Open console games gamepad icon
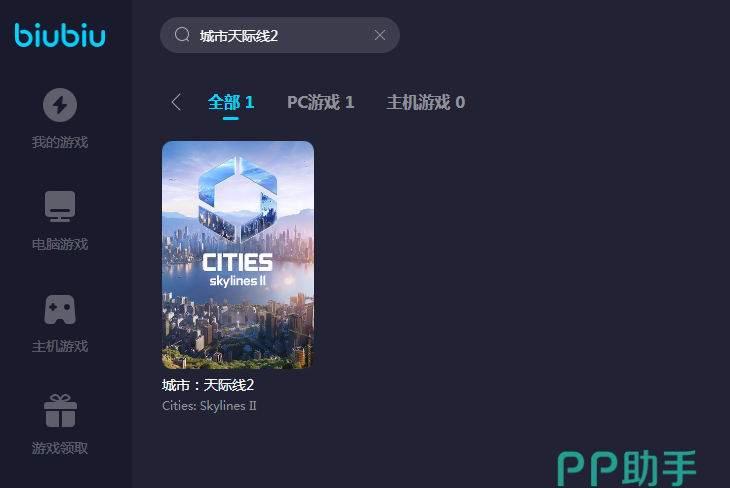Image resolution: width=730 pixels, height=488 pixels. 60,309
